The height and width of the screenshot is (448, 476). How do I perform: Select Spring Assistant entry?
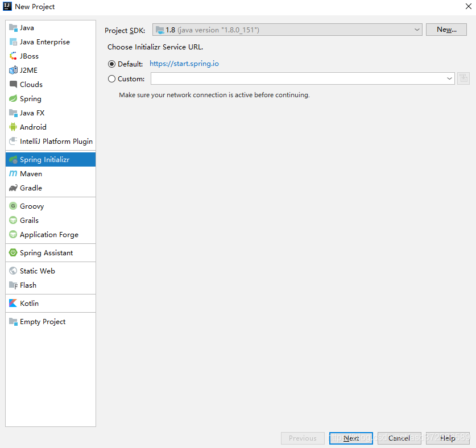pos(51,252)
